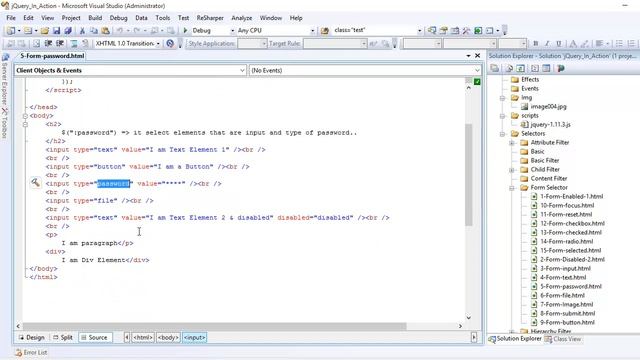Click the Paste clipboard icon
The width and height of the screenshot is (640, 360).
[105, 31]
